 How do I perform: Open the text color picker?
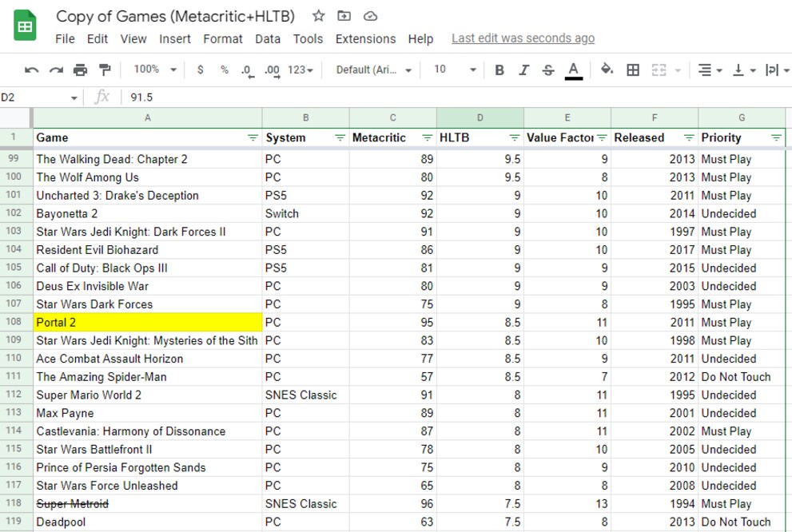click(573, 70)
